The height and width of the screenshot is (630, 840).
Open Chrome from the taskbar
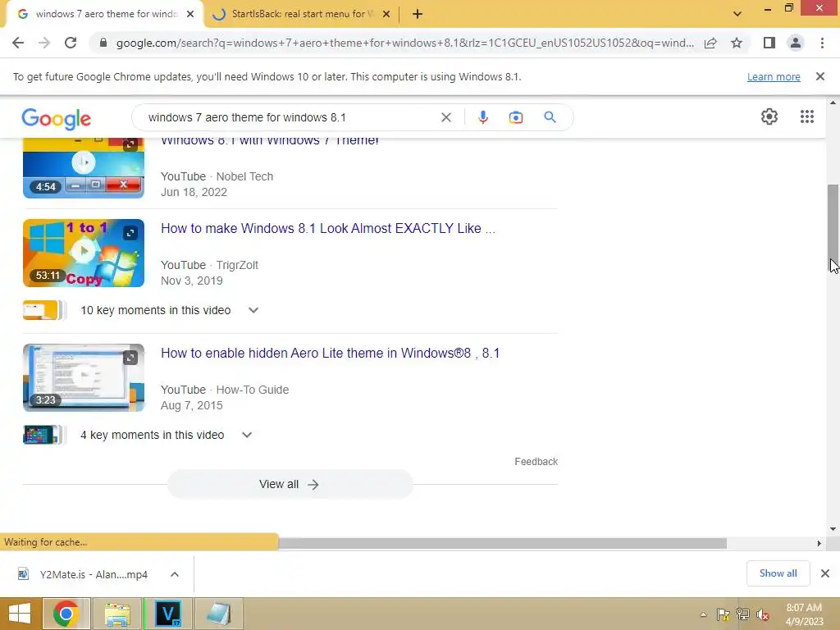tap(66, 614)
